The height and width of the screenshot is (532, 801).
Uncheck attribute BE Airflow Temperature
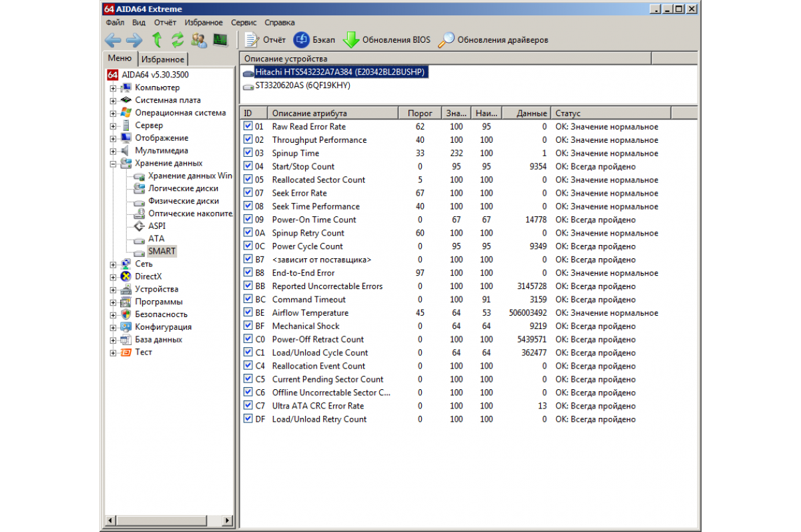248,312
